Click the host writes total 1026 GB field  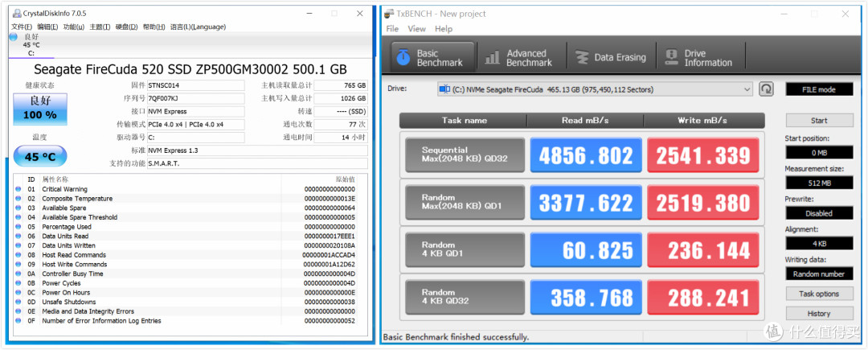coord(341,99)
